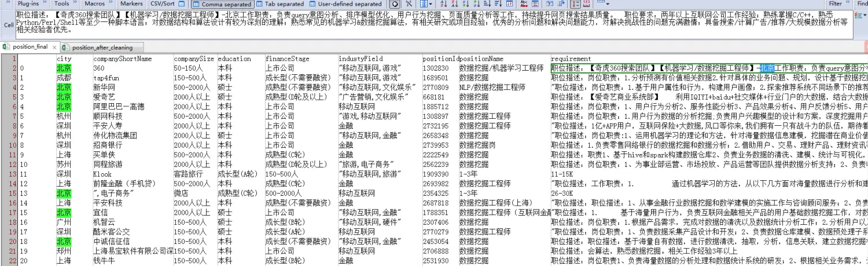Enable Tab separated mode

(281, 4)
